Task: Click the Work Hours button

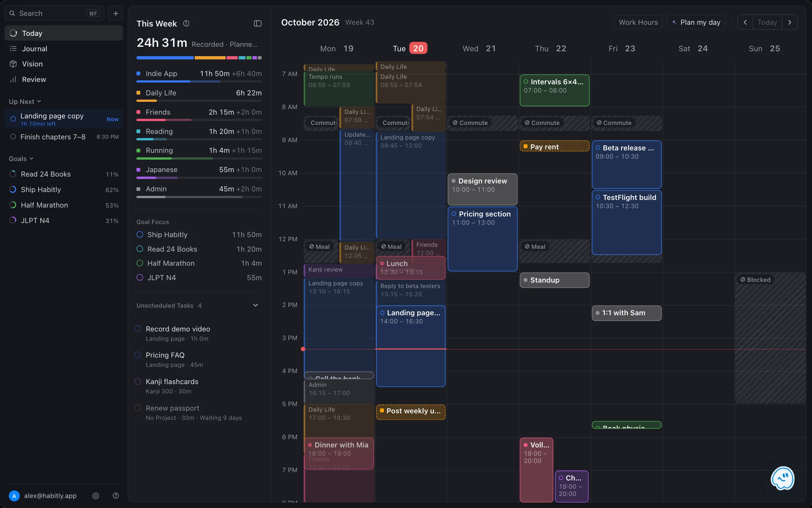Action: pyautogui.click(x=638, y=22)
